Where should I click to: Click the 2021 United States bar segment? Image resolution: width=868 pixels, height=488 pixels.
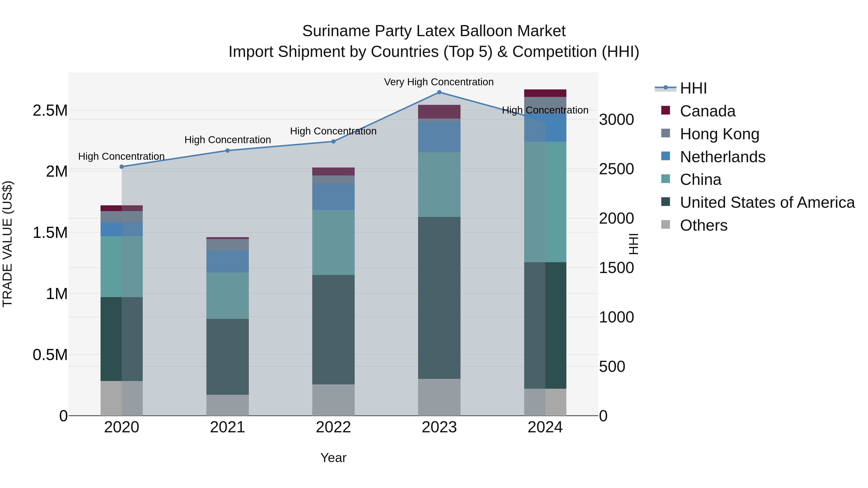point(227,357)
